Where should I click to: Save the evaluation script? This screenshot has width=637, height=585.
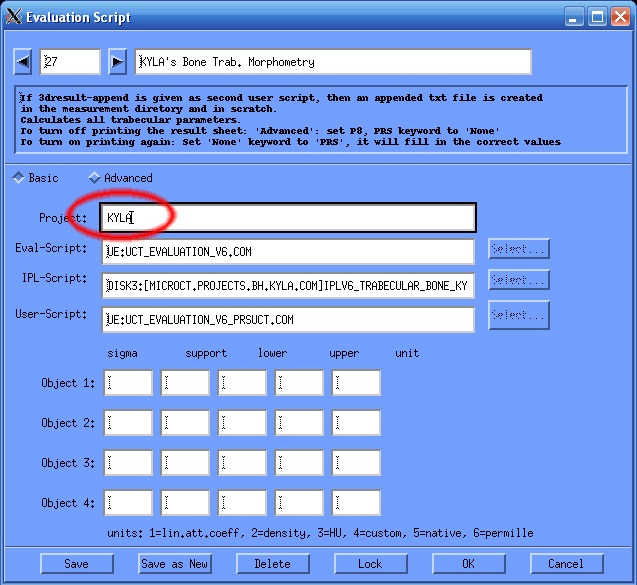tap(77, 564)
